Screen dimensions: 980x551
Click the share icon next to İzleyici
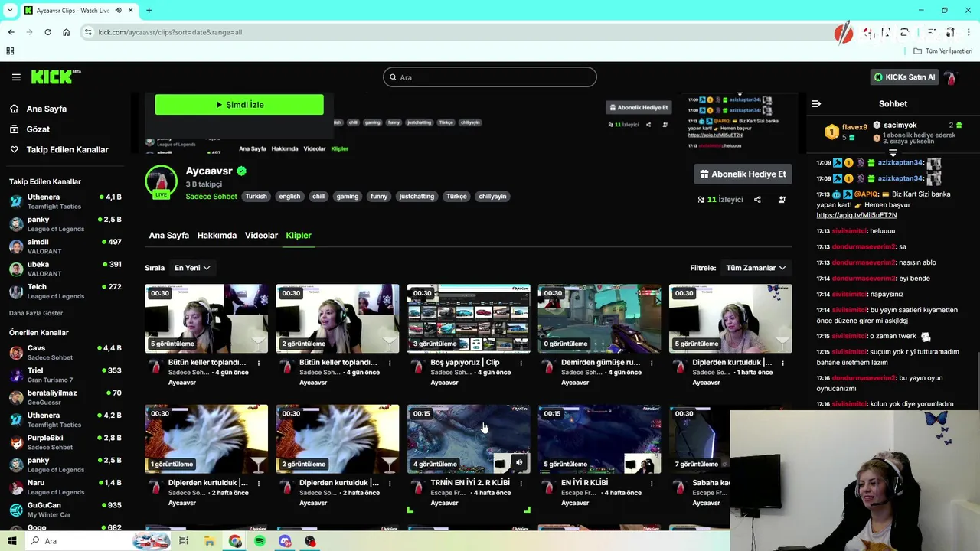coord(757,200)
